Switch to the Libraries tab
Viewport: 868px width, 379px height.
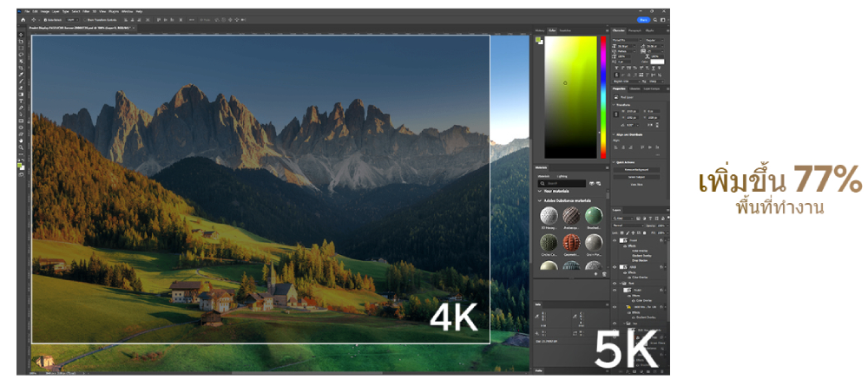(x=635, y=88)
